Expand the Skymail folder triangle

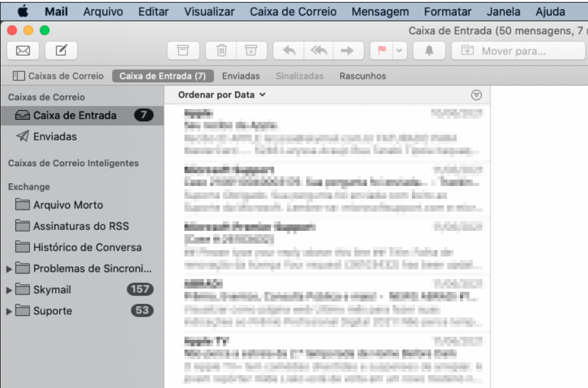[x=9, y=290]
